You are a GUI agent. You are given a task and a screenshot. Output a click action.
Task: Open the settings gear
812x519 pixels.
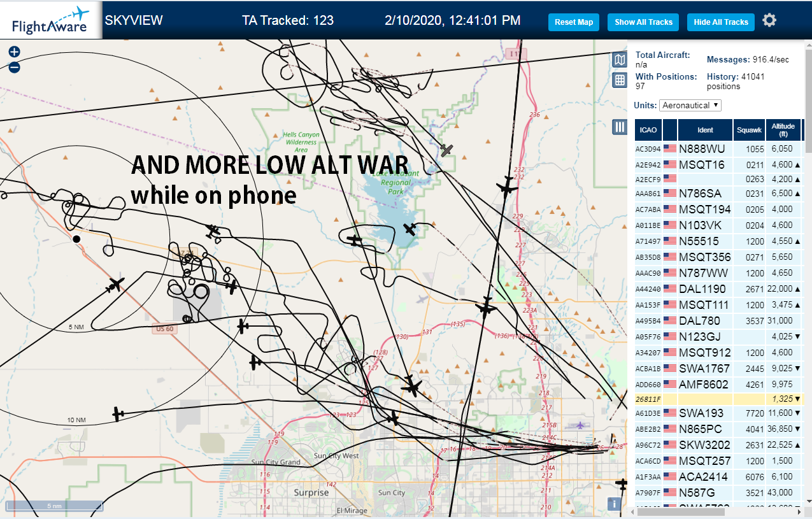pyautogui.click(x=769, y=20)
